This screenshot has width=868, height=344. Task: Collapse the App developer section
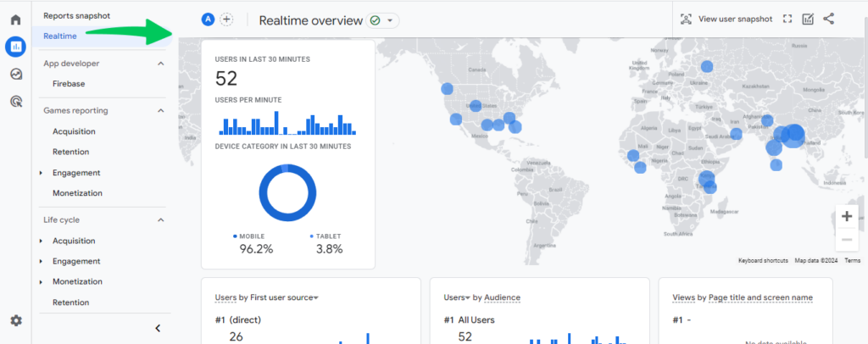pos(161,64)
